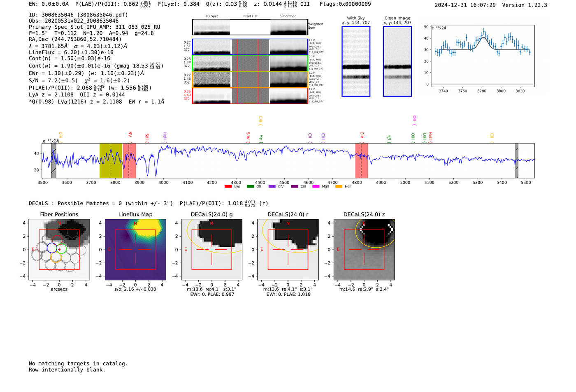The height and width of the screenshot is (392, 576).
Task: Select the yellow highlighted emission line region
Action: 111,161
